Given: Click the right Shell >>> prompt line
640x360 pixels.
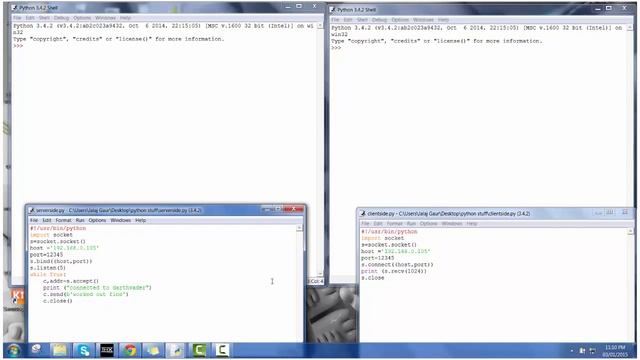Looking at the screenshot, I should click(336, 48).
